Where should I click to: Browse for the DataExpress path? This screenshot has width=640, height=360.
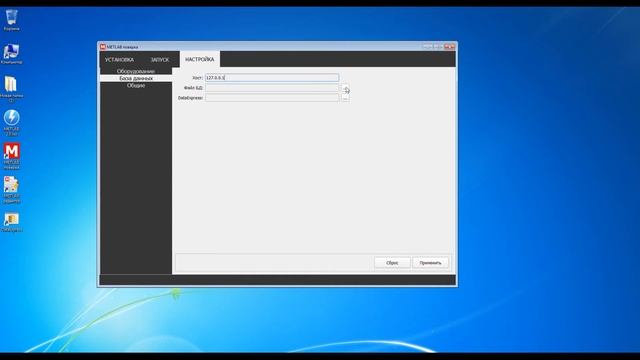345,98
